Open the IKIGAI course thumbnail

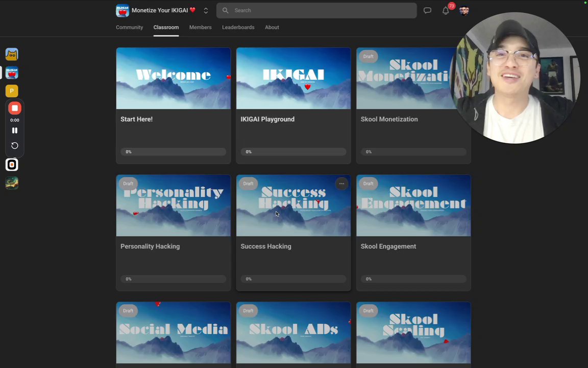pyautogui.click(x=293, y=78)
